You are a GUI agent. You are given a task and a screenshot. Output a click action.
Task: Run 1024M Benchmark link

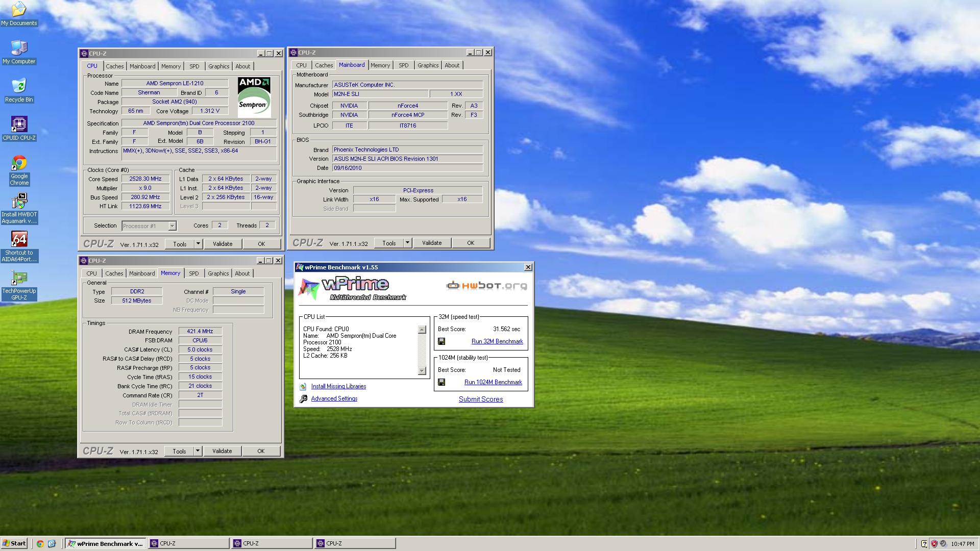pos(493,382)
